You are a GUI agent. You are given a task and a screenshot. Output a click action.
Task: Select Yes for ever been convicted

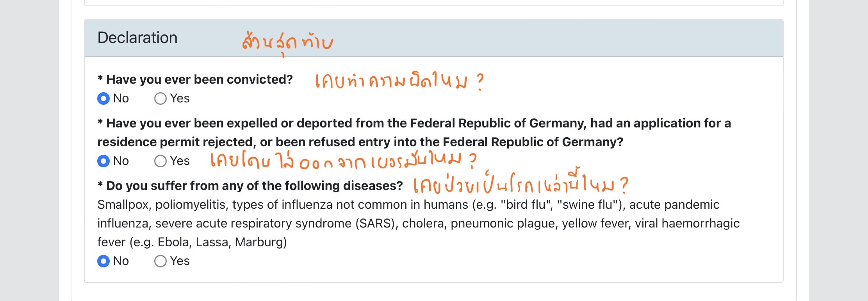pyautogui.click(x=160, y=99)
